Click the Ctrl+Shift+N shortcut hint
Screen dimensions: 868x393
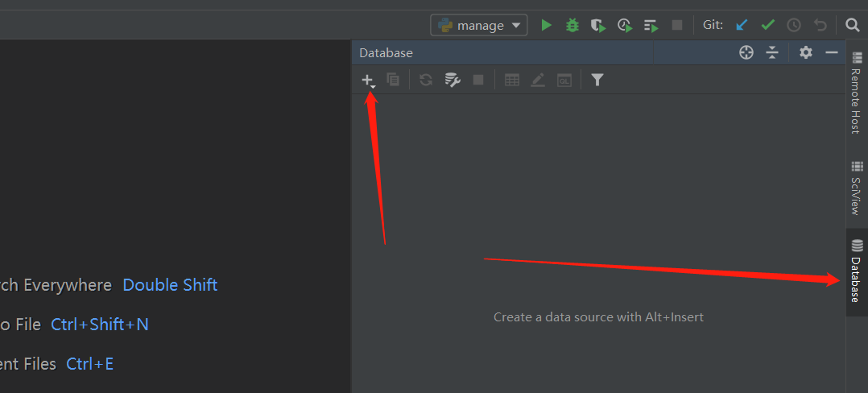pos(100,325)
